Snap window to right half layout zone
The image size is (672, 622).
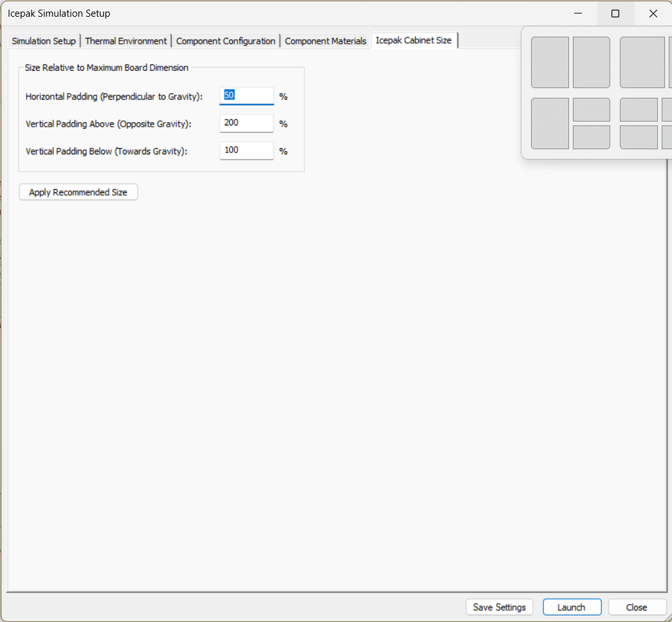tap(592, 62)
